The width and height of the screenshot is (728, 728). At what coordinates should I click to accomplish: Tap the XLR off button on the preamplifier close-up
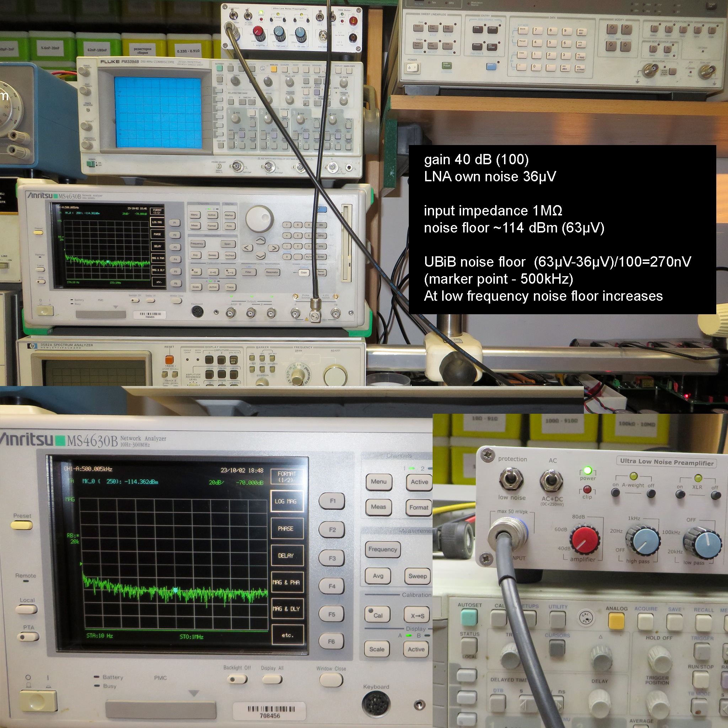pyautogui.click(x=715, y=495)
